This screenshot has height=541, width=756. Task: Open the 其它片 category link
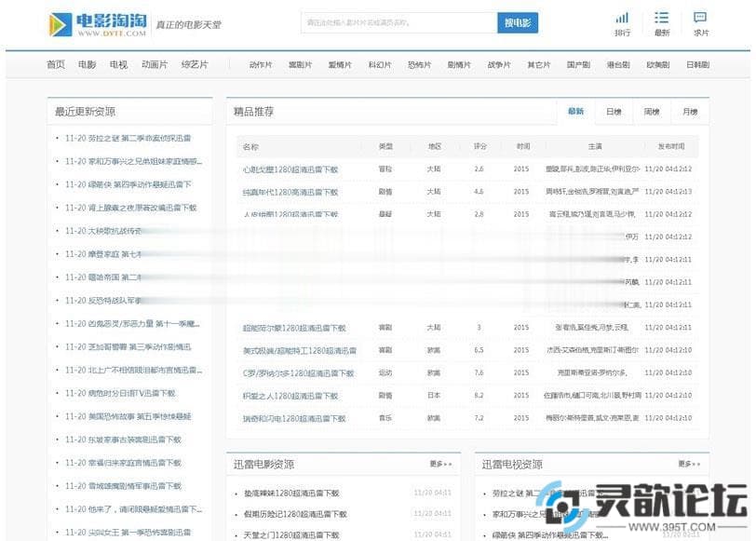(x=538, y=64)
